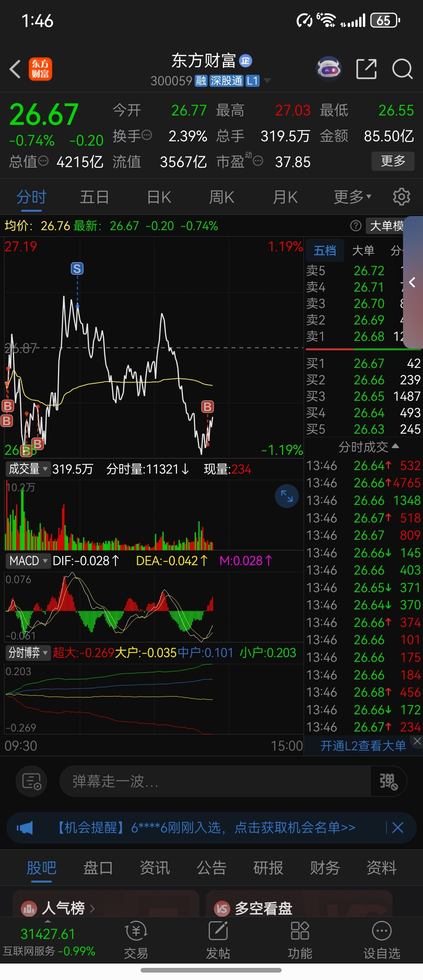Tap the verified enterprise badge

246,61
